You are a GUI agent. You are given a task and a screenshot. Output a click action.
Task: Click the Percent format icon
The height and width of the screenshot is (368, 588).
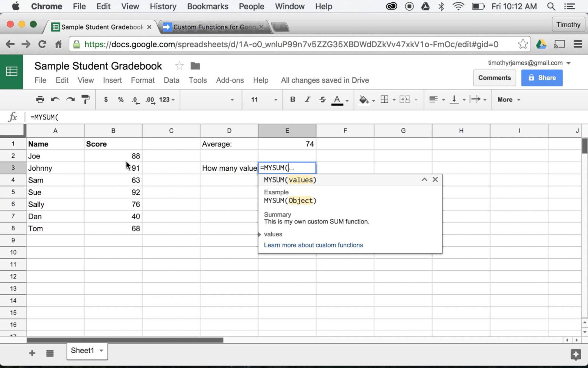(x=120, y=99)
